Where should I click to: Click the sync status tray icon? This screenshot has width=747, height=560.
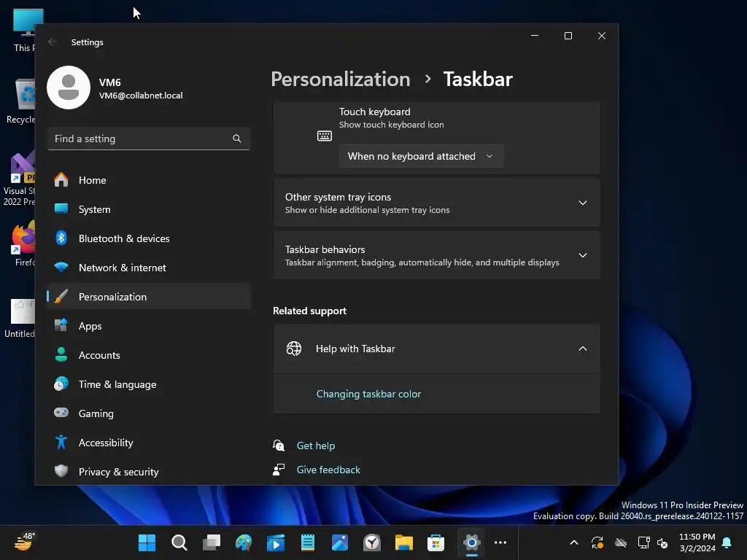(x=597, y=542)
